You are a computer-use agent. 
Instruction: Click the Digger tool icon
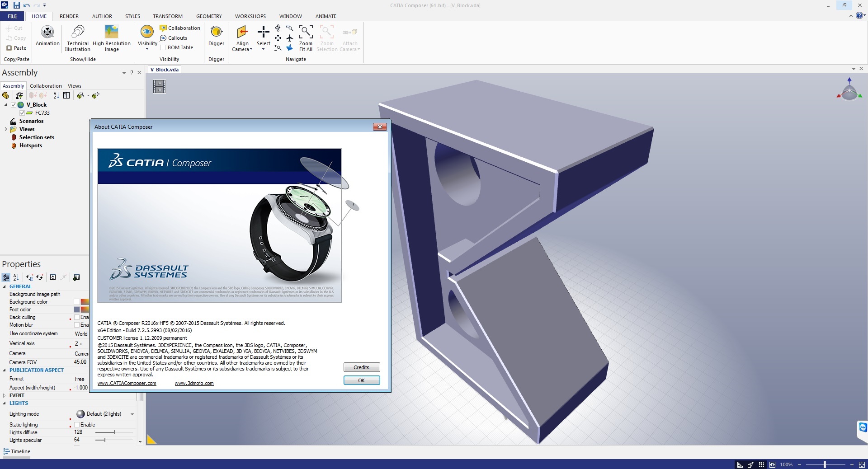(x=217, y=32)
